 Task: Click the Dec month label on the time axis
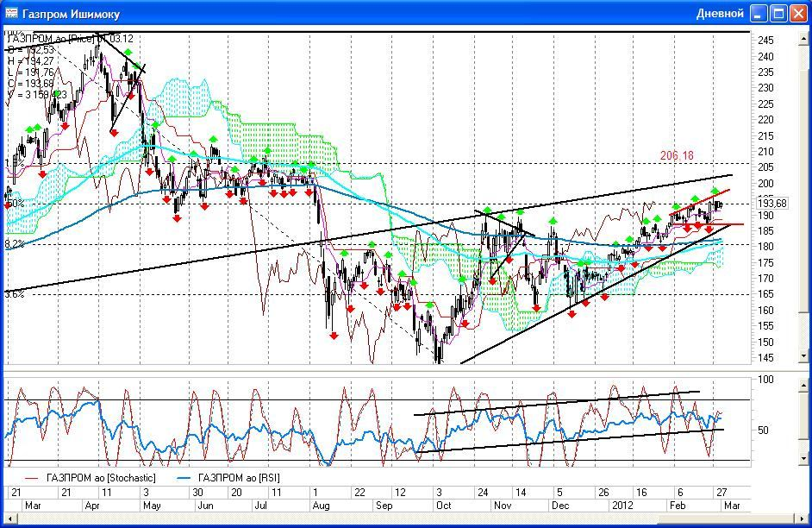tap(560, 506)
